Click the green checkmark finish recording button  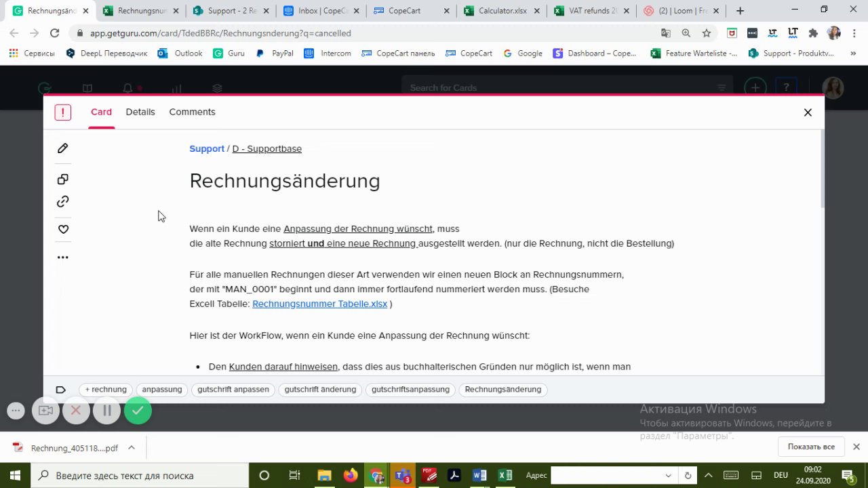(x=138, y=410)
